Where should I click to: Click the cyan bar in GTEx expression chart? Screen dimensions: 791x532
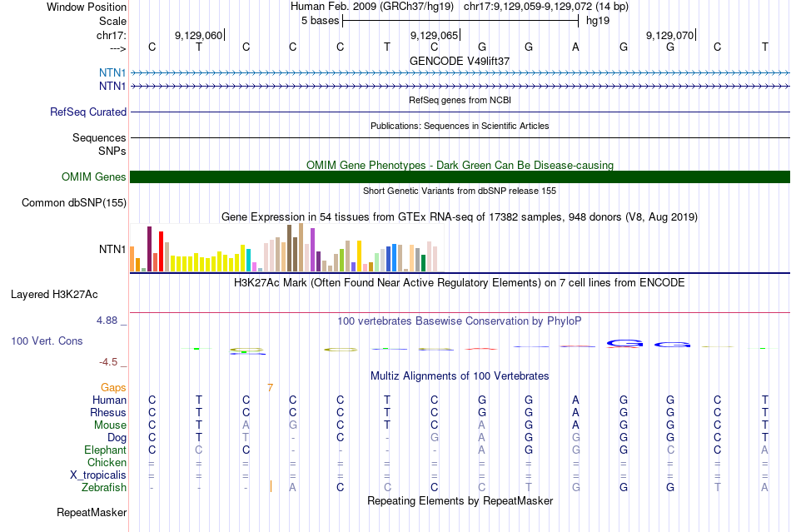click(x=248, y=260)
